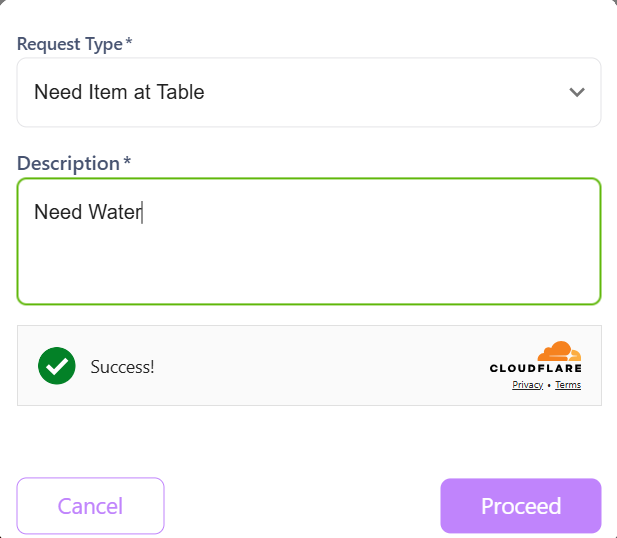Expand the Request Type chevron arrow

pyautogui.click(x=576, y=93)
